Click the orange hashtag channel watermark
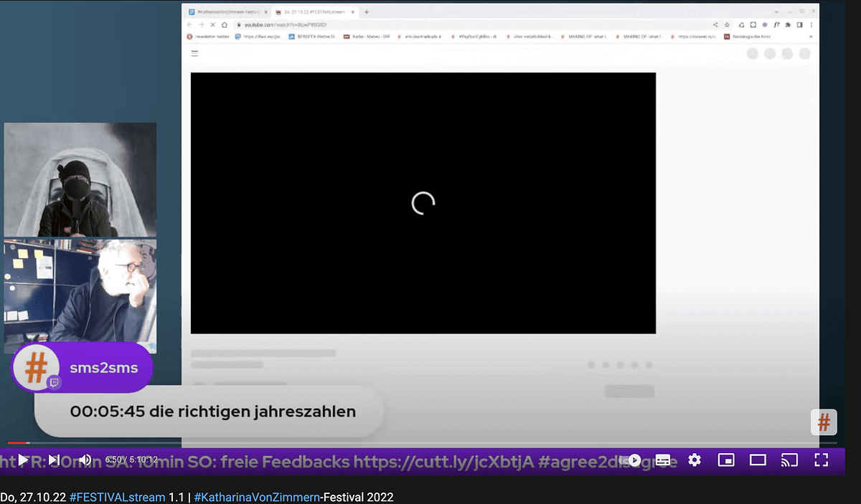861x504 pixels. (x=824, y=422)
